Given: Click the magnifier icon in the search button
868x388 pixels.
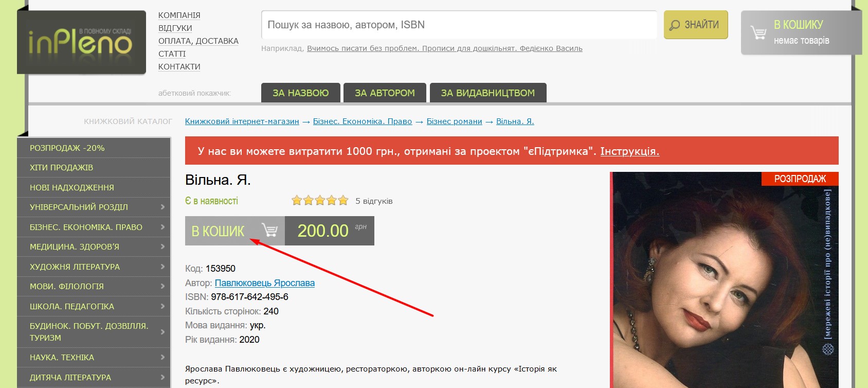Looking at the screenshot, I should coord(675,25).
